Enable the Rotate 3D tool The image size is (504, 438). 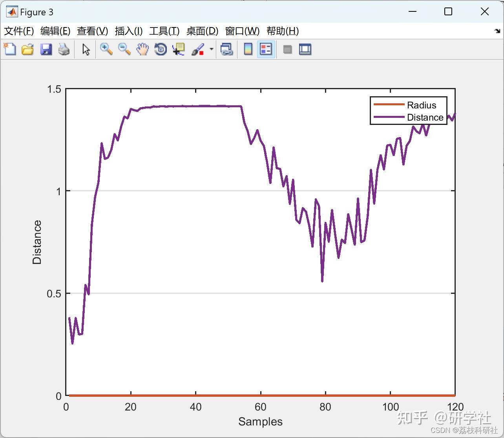point(161,49)
